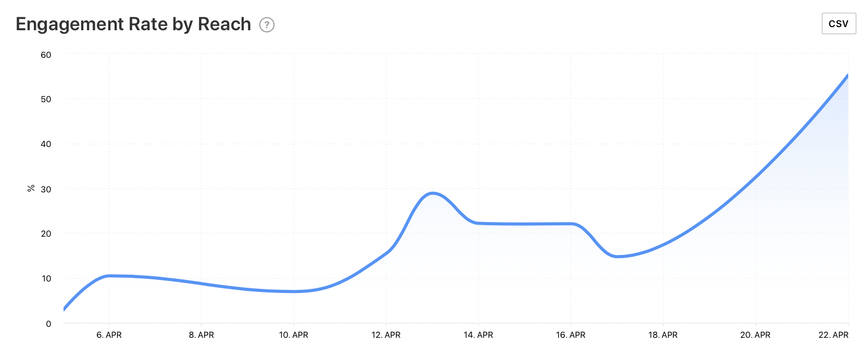Click the line's end point at 22 April

[847, 76]
